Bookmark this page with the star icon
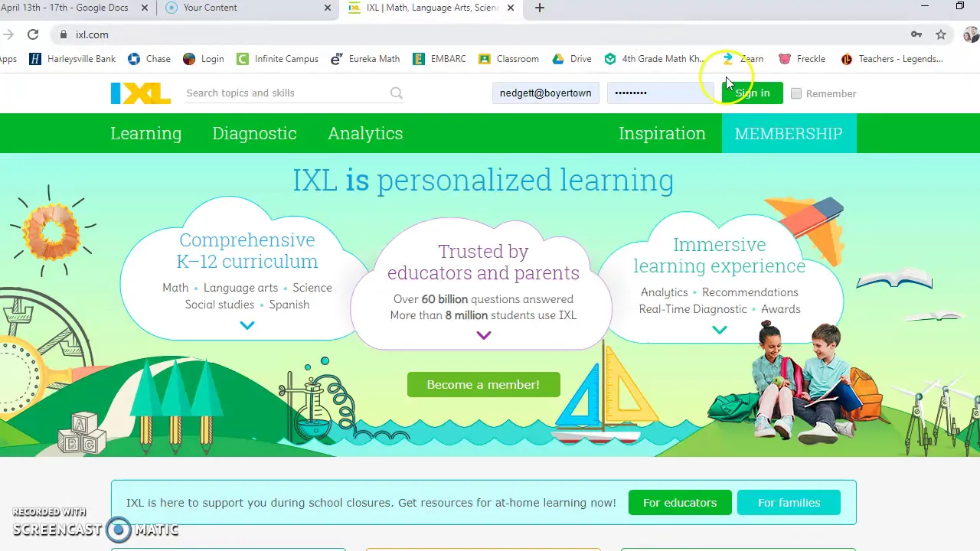The height and width of the screenshot is (551, 980). coord(941,34)
